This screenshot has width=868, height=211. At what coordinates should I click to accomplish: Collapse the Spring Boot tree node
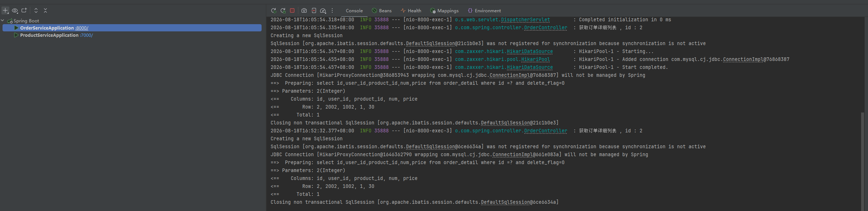(3, 21)
